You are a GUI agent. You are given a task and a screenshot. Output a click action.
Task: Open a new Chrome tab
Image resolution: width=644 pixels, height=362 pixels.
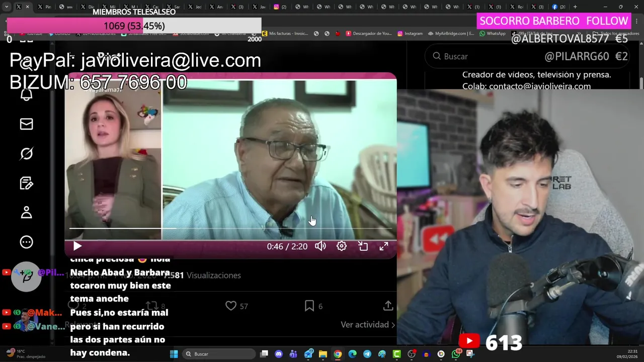[575, 7]
